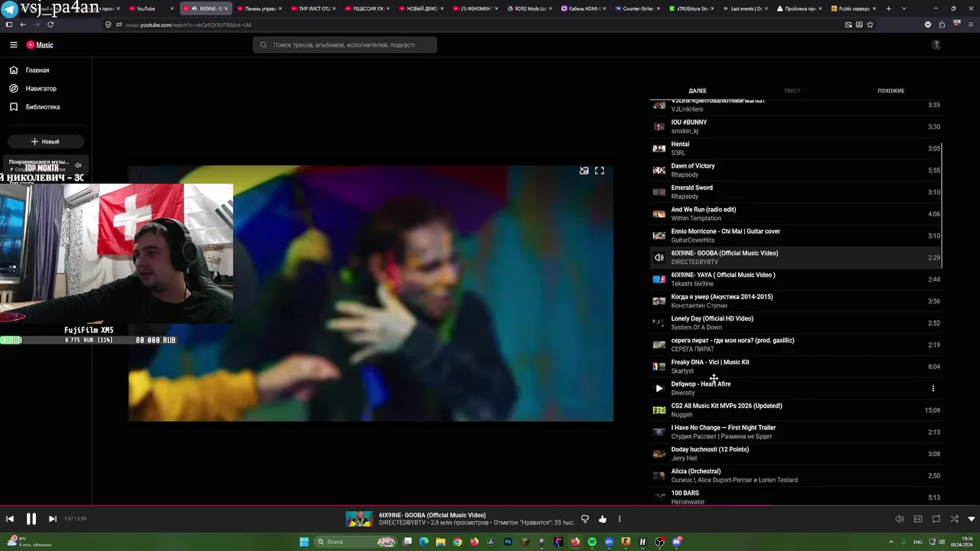
Task: Skip to previous track
Action: pyautogui.click(x=10, y=519)
